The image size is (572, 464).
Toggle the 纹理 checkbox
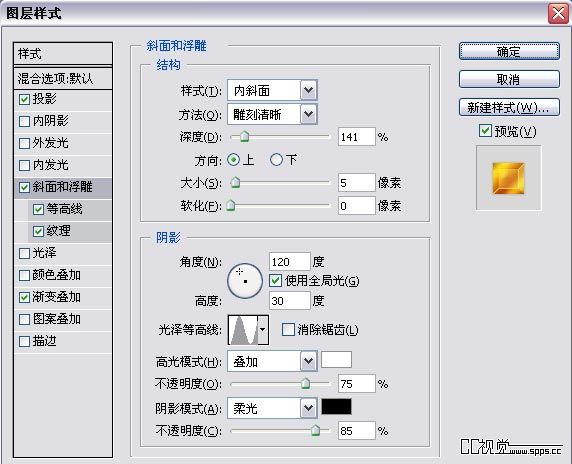click(x=38, y=231)
